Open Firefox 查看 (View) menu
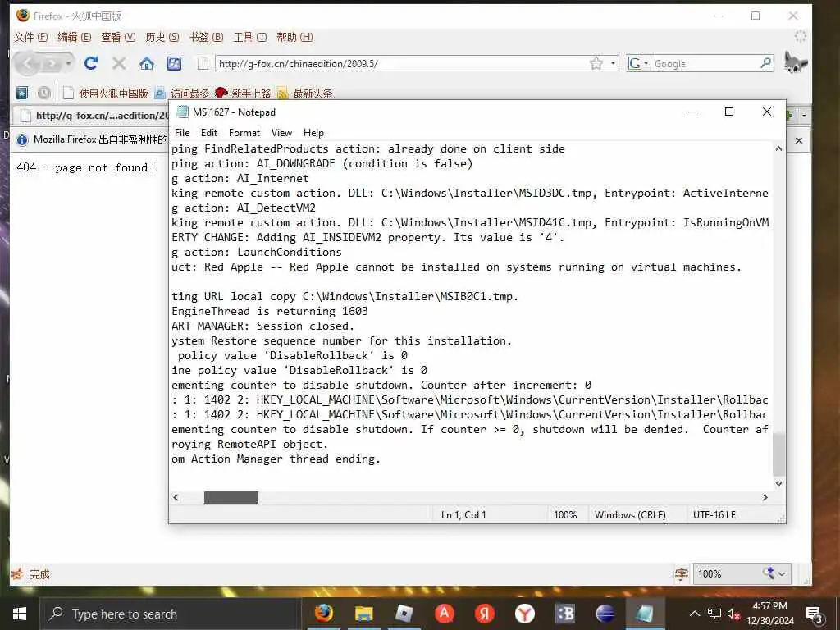 pyautogui.click(x=118, y=37)
